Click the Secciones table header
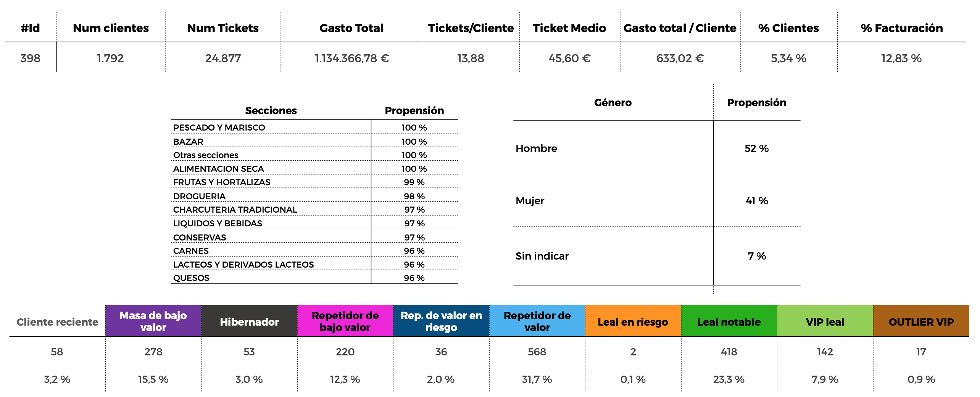The image size is (980, 397). click(271, 110)
